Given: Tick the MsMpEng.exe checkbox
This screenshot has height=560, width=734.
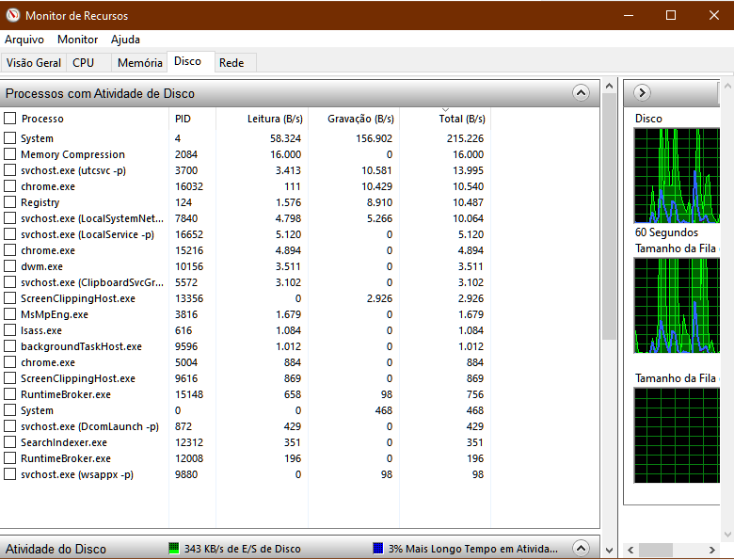Looking at the screenshot, I should pyautogui.click(x=9, y=314).
